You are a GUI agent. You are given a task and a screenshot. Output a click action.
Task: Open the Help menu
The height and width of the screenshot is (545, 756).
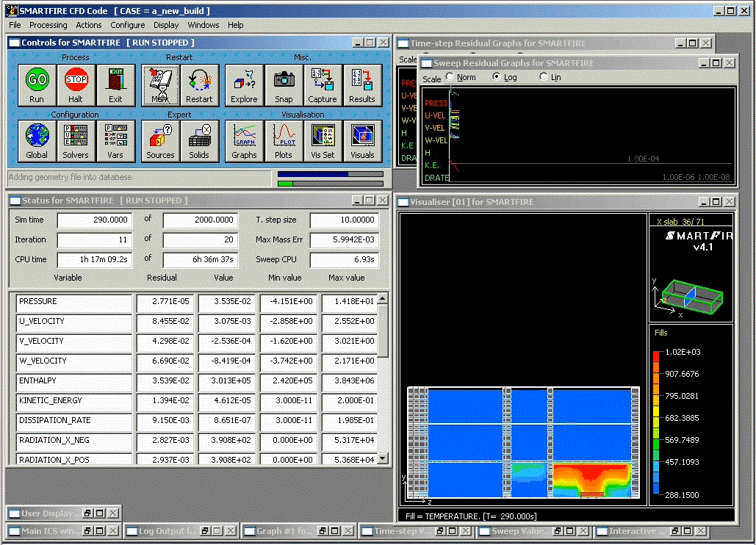(235, 25)
